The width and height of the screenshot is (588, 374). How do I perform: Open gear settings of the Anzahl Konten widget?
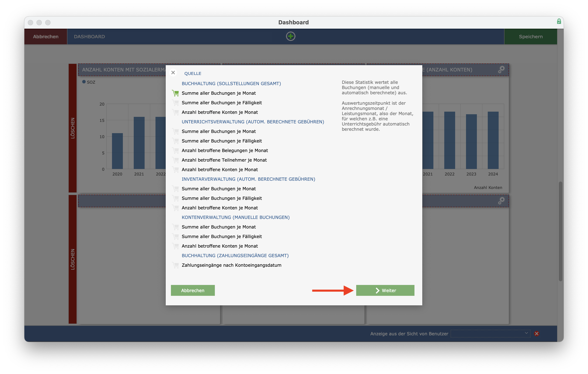[x=501, y=70]
